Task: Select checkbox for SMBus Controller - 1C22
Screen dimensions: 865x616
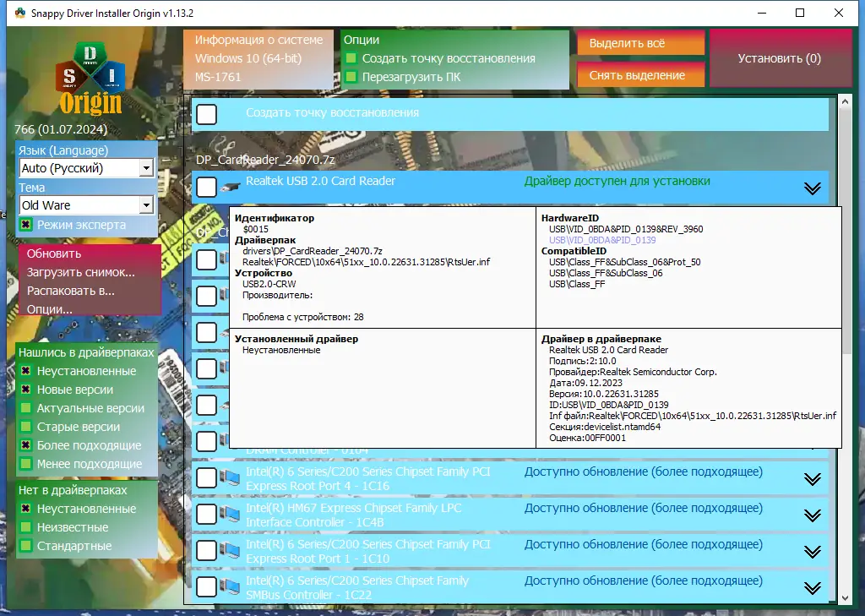Action: coord(206,586)
